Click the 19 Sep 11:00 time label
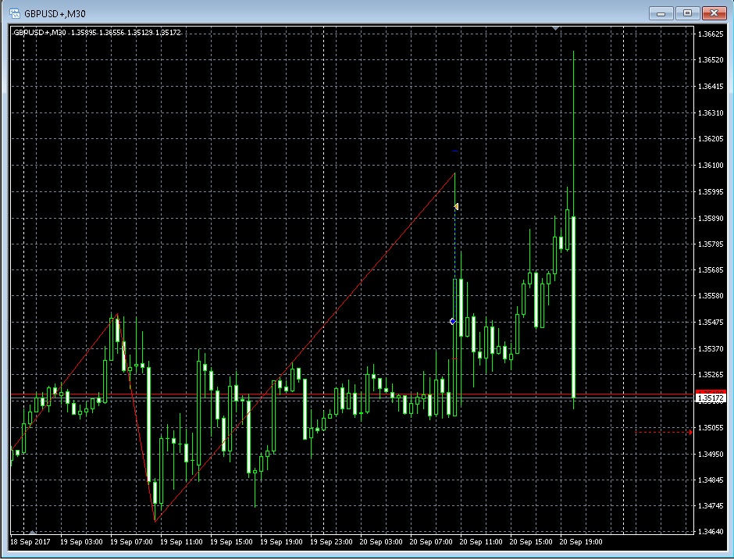The width and height of the screenshot is (734, 560). pos(182,542)
